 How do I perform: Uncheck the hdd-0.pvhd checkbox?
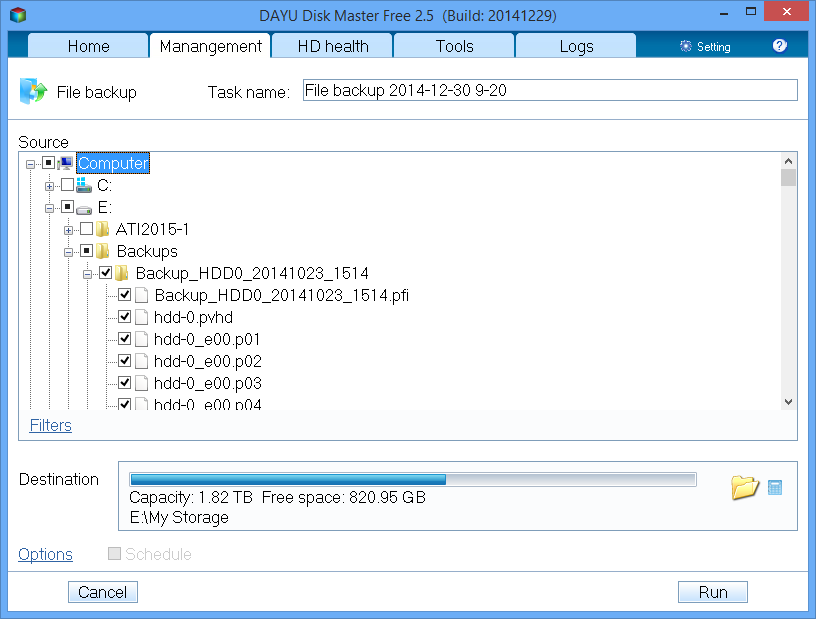point(124,317)
